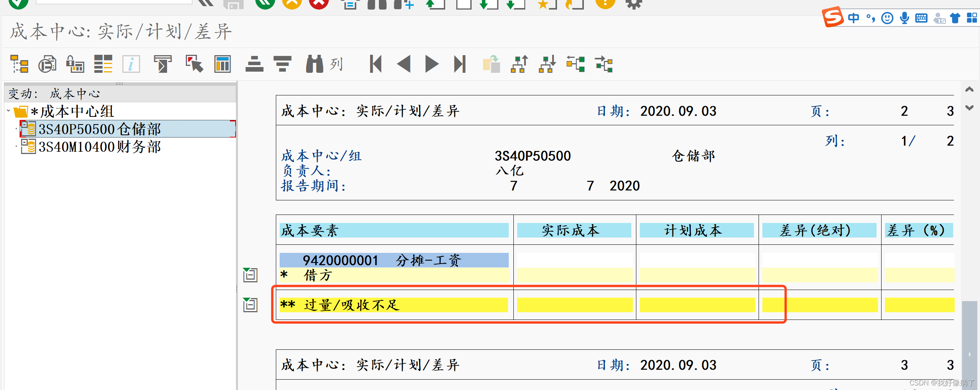Toggle Chinese/English input mode 中
Image resolution: width=980 pixels, height=390 pixels.
tap(854, 18)
